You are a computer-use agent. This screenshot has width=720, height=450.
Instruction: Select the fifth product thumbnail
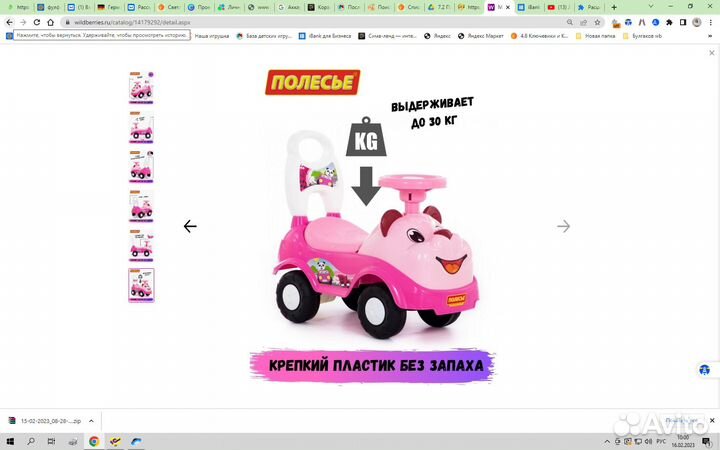(141, 246)
